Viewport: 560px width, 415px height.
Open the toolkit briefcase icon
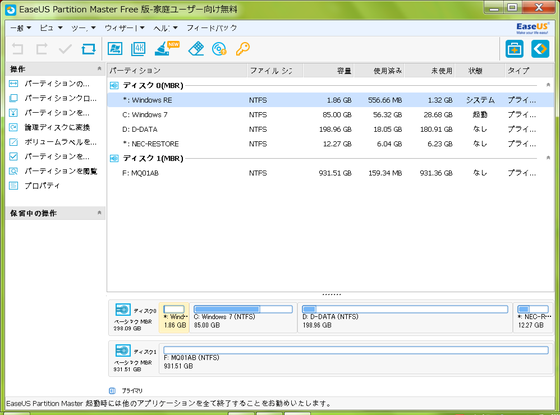(x=514, y=49)
